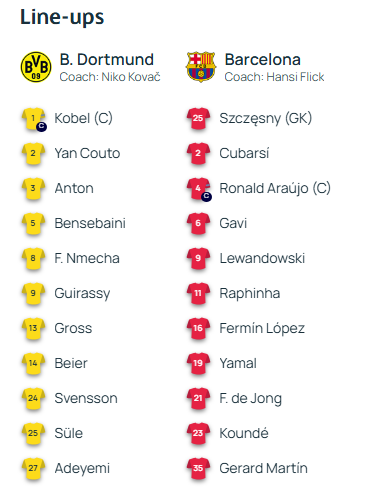
Task: Click coach name Hansi Flick
Action: tap(295, 77)
